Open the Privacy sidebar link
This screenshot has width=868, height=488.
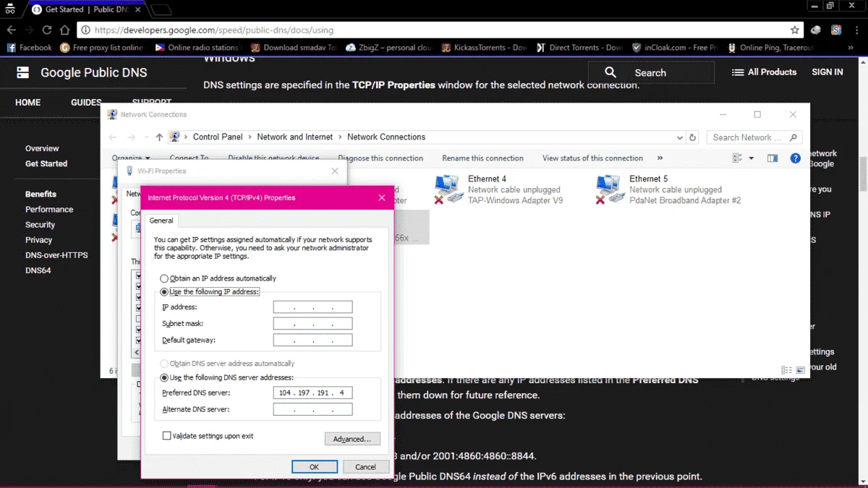[38, 240]
